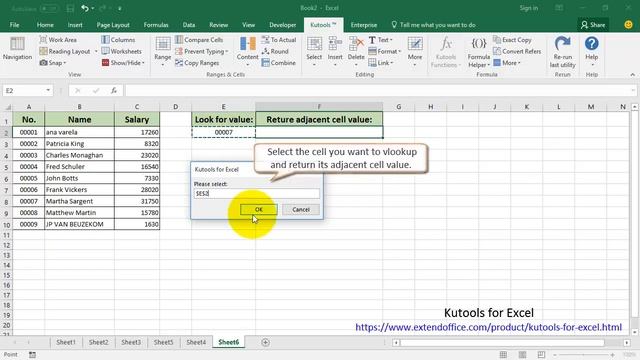
Task: Confirm the dialog with OK
Action: tap(259, 209)
